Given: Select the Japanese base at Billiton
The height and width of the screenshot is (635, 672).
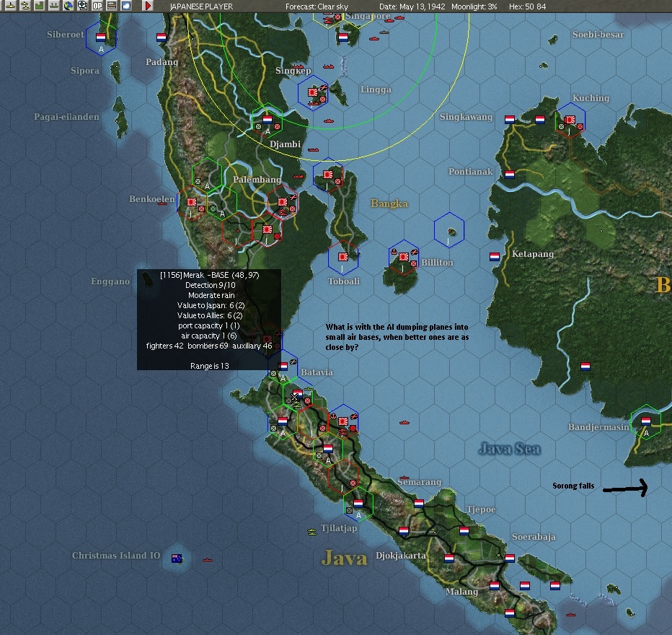Looking at the screenshot, I should [x=403, y=257].
